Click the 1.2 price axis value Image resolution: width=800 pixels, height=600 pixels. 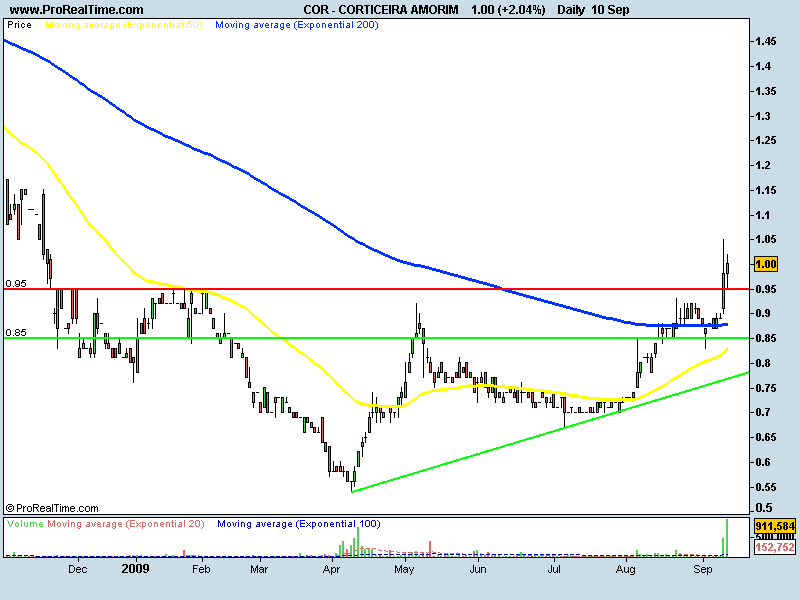(x=763, y=165)
